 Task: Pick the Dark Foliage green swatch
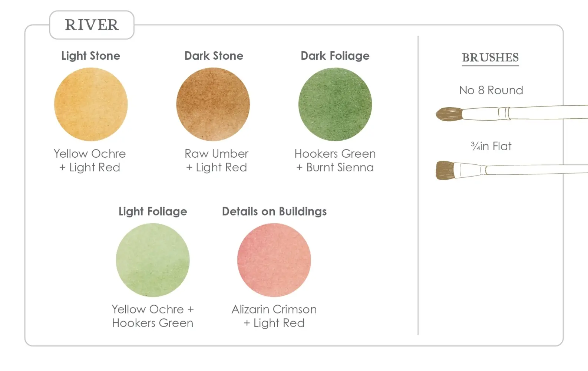pos(335,104)
